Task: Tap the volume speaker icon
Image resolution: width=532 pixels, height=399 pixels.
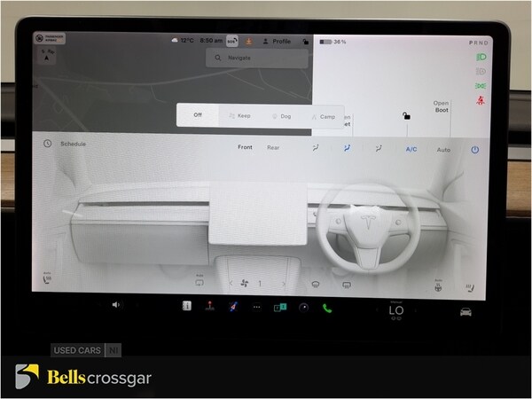Action: [x=116, y=305]
